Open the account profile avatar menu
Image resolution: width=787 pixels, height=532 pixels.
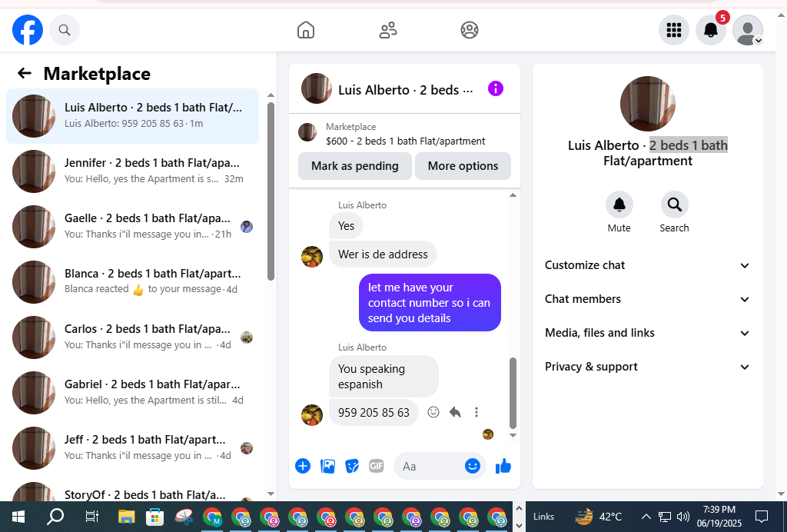pyautogui.click(x=748, y=30)
